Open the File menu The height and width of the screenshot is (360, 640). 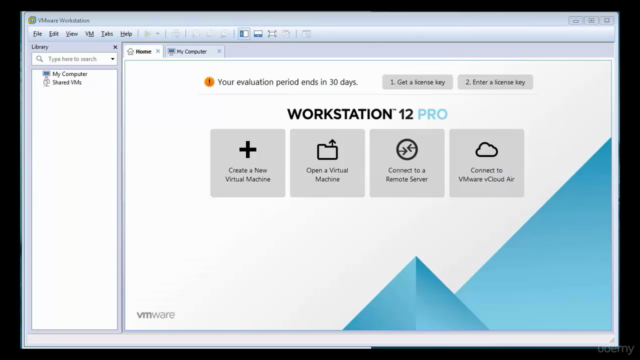tap(38, 34)
